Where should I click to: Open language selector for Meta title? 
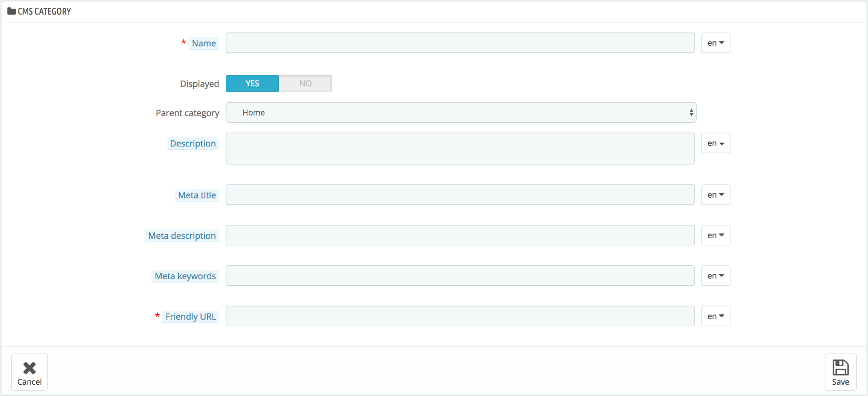click(x=715, y=195)
